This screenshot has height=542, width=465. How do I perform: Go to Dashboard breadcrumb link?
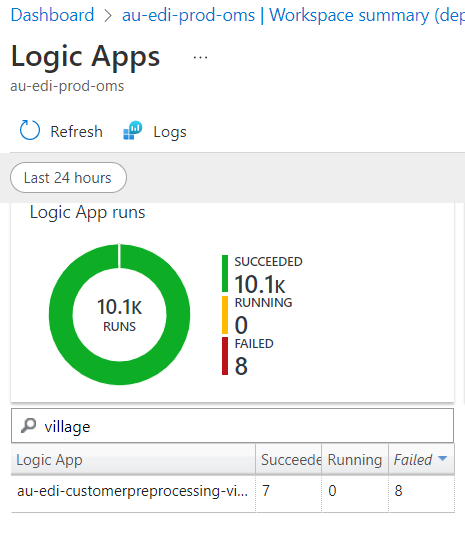click(x=52, y=15)
